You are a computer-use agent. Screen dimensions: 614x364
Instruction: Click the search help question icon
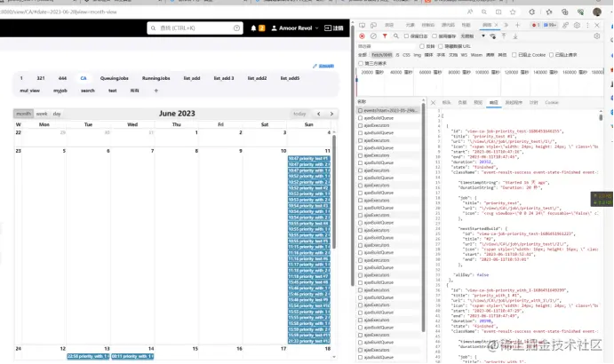pyautogui.click(x=236, y=28)
